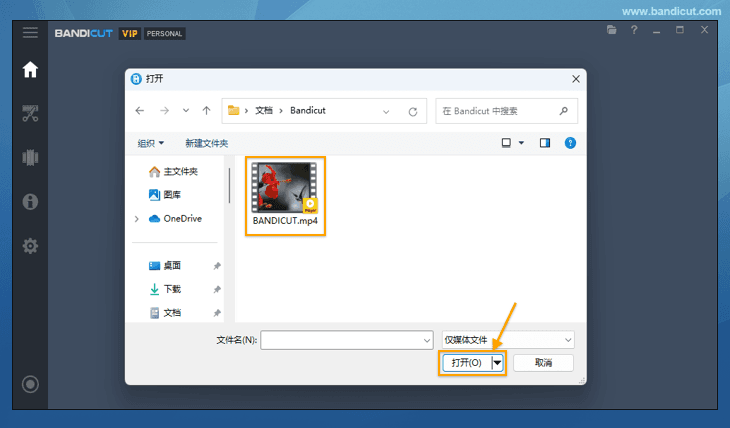Click the file name input field

pyautogui.click(x=340, y=340)
